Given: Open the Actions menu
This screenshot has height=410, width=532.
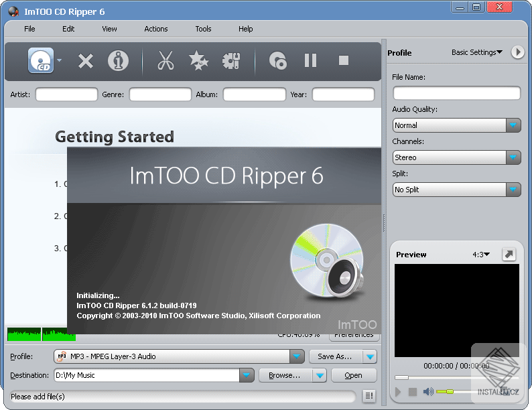Looking at the screenshot, I should coord(155,29).
